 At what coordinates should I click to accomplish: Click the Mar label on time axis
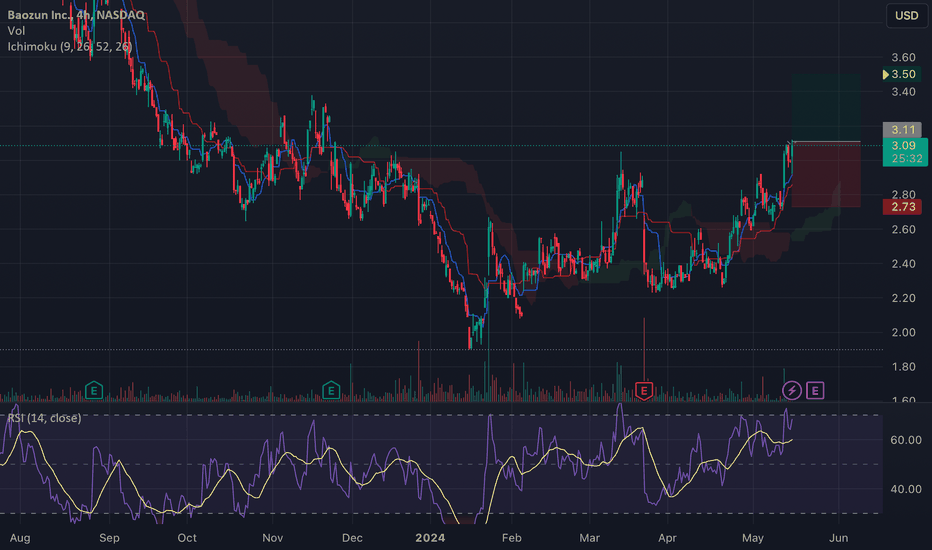click(590, 538)
